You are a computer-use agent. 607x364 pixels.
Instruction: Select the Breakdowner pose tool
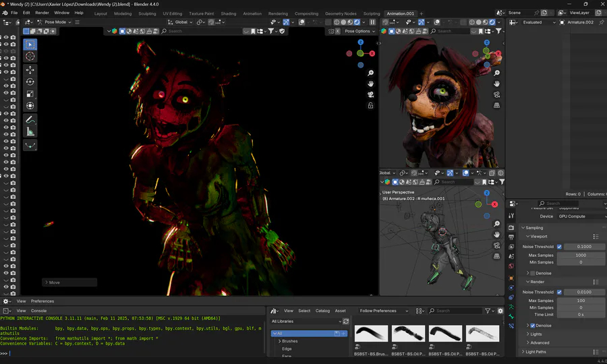[30, 146]
